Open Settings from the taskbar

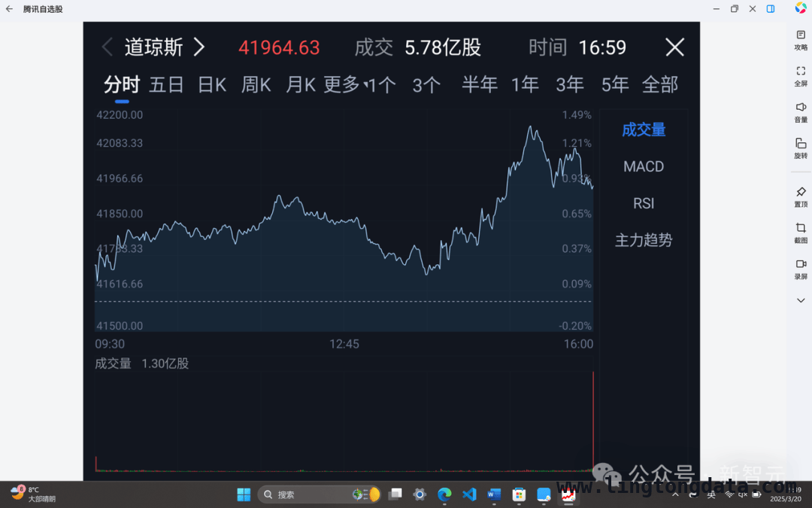pyautogui.click(x=420, y=494)
